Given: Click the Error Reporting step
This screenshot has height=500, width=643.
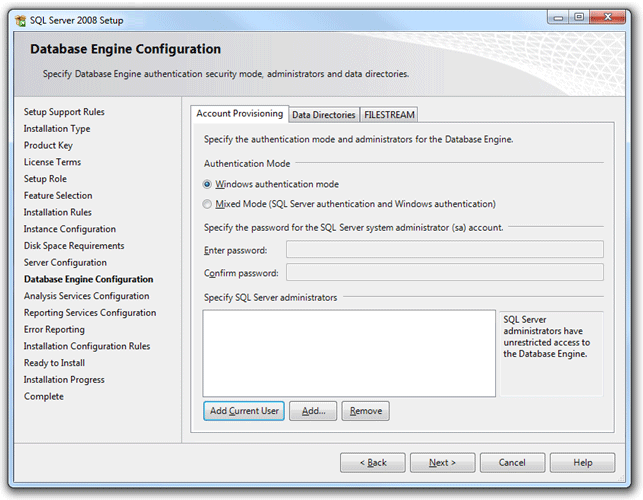Looking at the screenshot, I should (x=54, y=329).
